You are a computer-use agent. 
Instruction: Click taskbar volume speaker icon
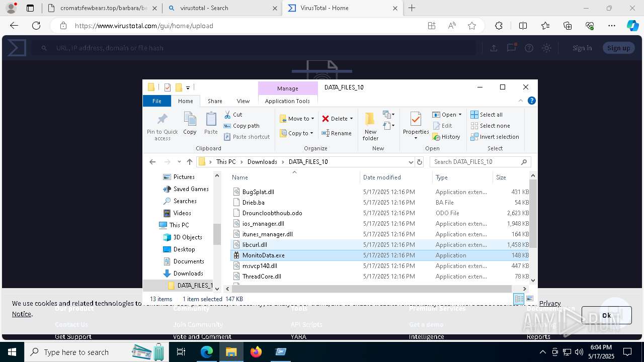click(x=579, y=352)
